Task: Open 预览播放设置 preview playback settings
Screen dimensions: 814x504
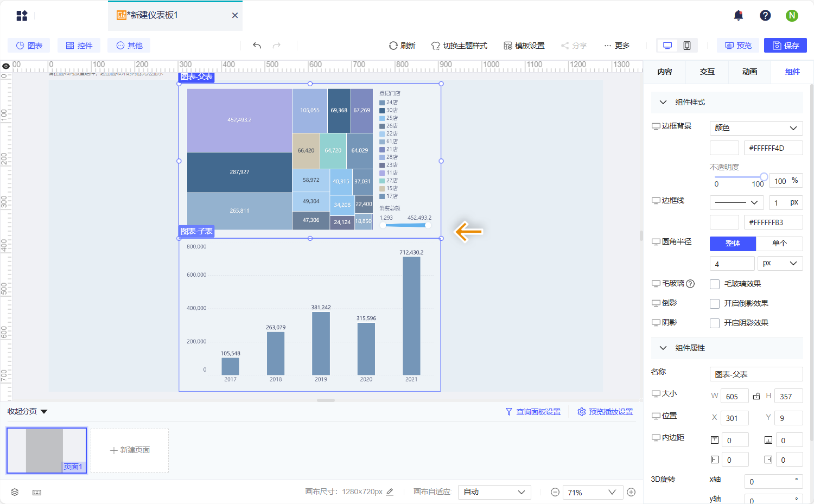Action: coord(605,412)
